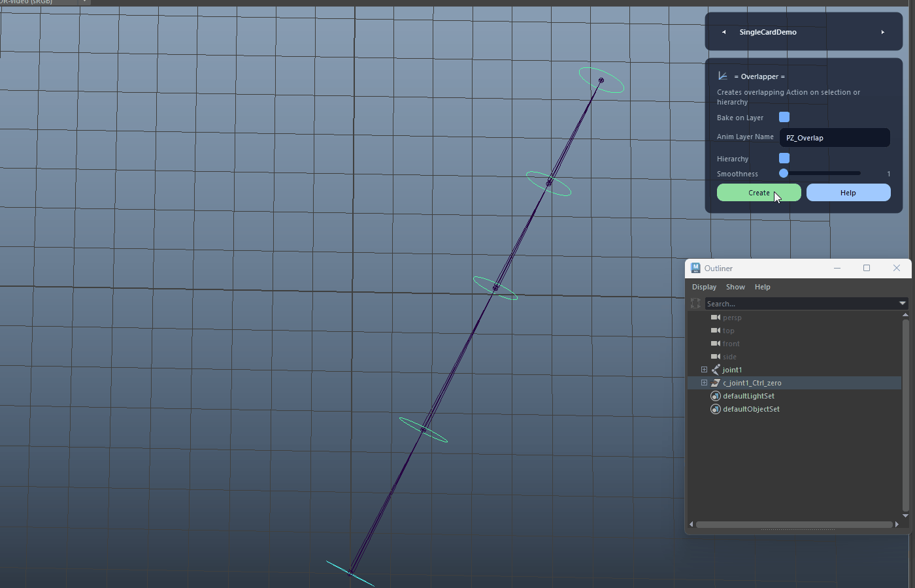This screenshot has height=588, width=915.
Task: Click the joint1 joint icon
Action: point(715,370)
